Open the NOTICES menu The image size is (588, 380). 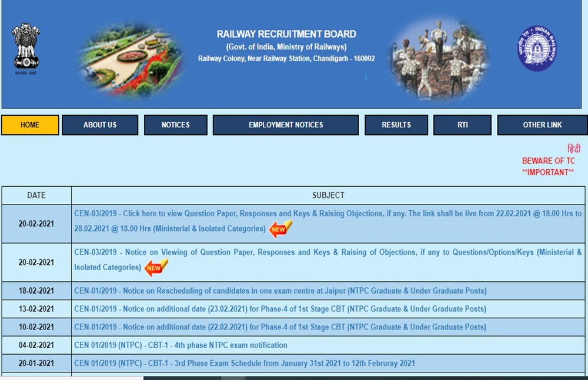click(x=175, y=125)
